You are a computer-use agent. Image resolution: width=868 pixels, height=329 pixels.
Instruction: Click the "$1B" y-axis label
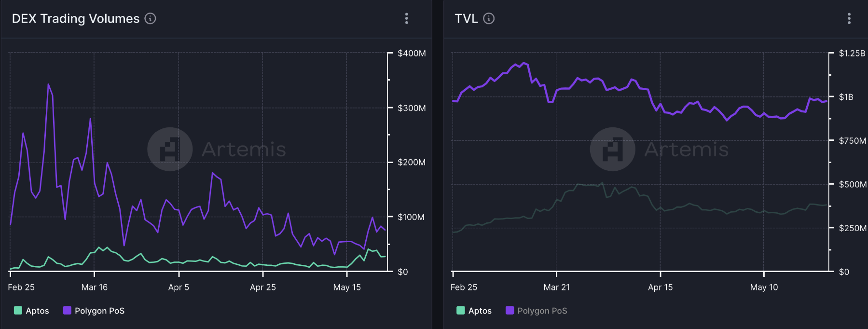[x=846, y=97]
